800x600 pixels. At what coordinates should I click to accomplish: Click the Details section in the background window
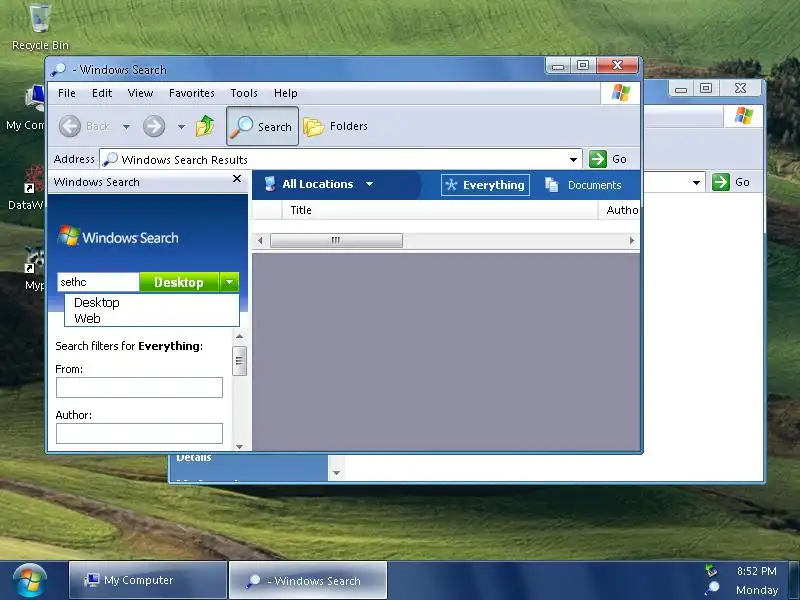pos(194,458)
